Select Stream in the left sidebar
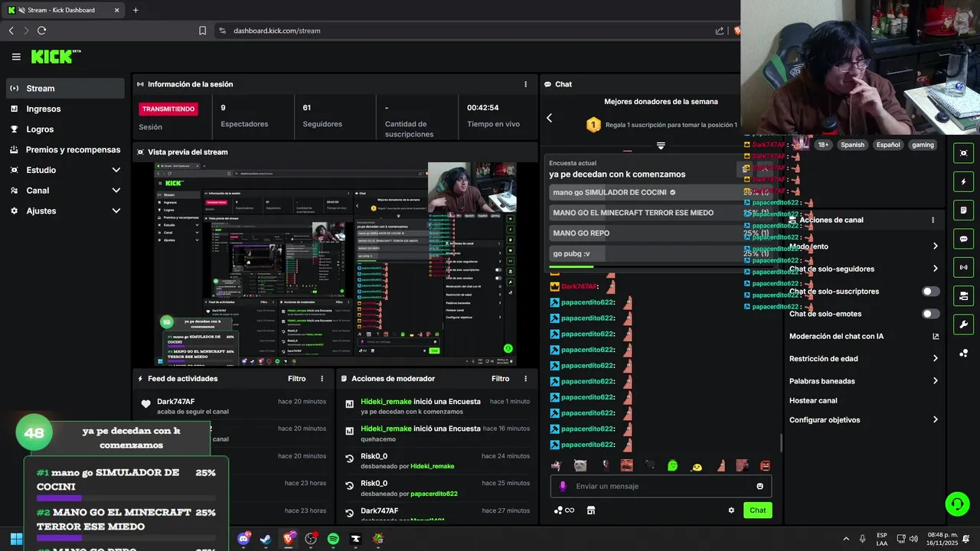 [65, 88]
